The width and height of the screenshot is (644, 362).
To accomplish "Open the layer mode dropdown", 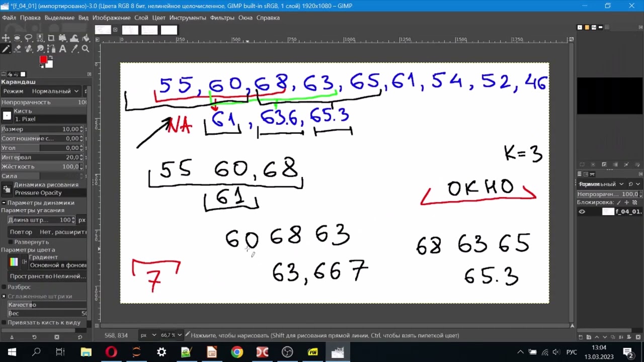I will [601, 184].
